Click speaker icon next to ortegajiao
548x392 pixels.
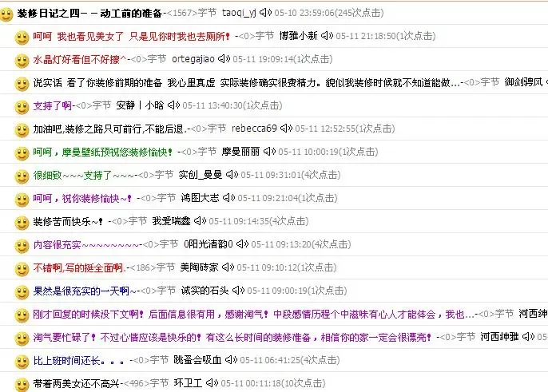click(224, 59)
